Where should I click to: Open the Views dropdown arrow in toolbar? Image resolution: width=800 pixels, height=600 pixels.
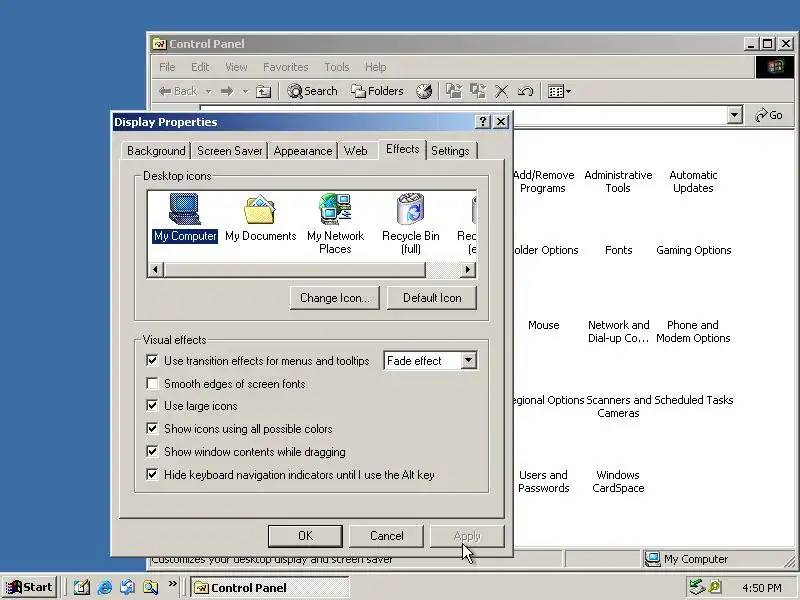coord(568,91)
